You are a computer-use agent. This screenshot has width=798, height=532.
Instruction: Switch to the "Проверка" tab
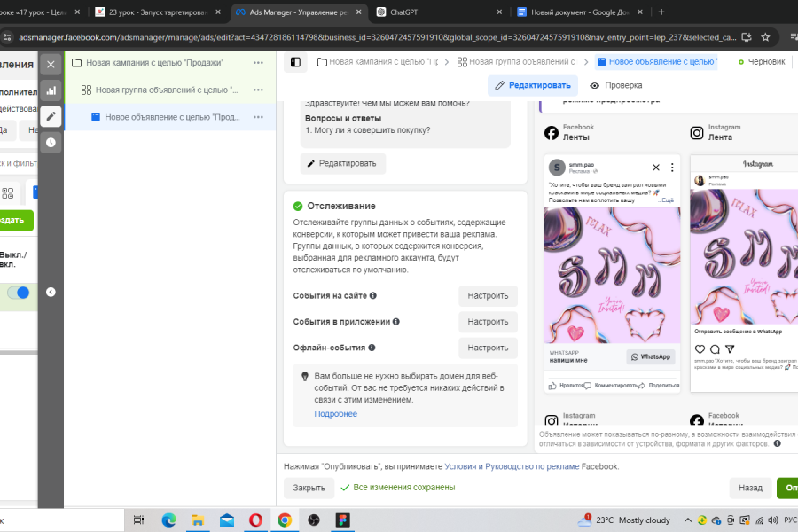[616, 85]
